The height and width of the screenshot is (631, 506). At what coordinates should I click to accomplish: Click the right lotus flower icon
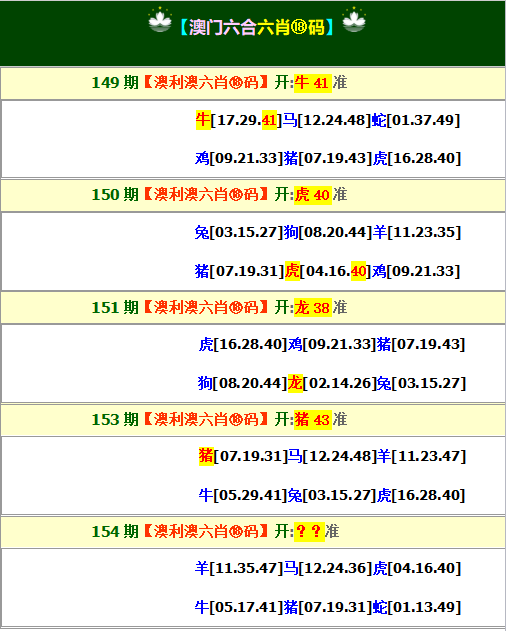[354, 20]
